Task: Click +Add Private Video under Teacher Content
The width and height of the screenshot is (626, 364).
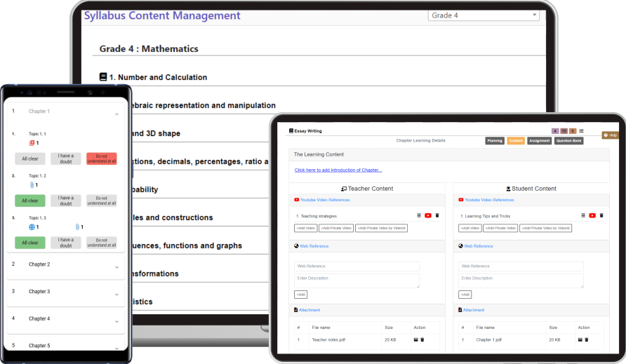Action: coord(336,228)
